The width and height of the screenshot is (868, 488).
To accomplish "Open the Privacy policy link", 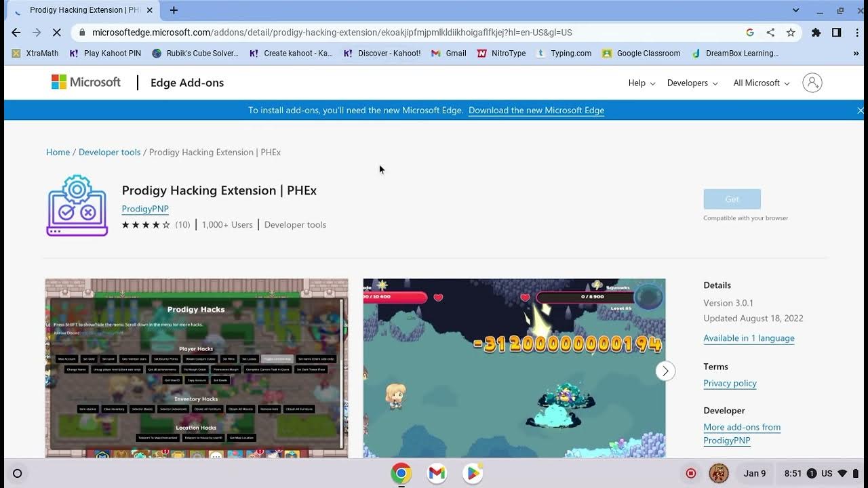I will [x=730, y=383].
